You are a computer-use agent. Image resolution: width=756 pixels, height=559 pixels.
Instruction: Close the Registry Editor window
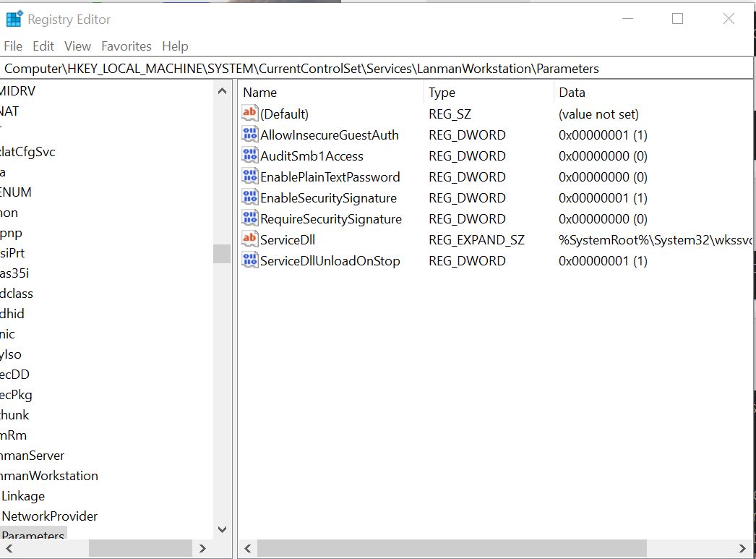point(729,19)
